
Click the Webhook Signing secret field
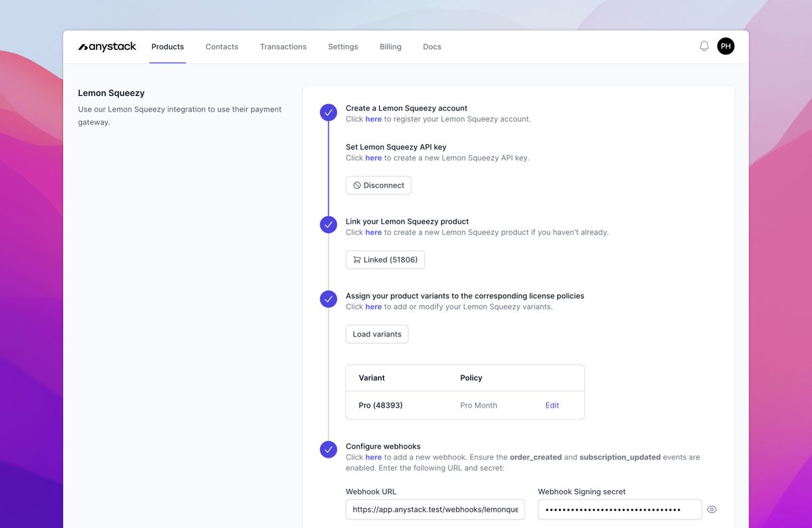620,510
